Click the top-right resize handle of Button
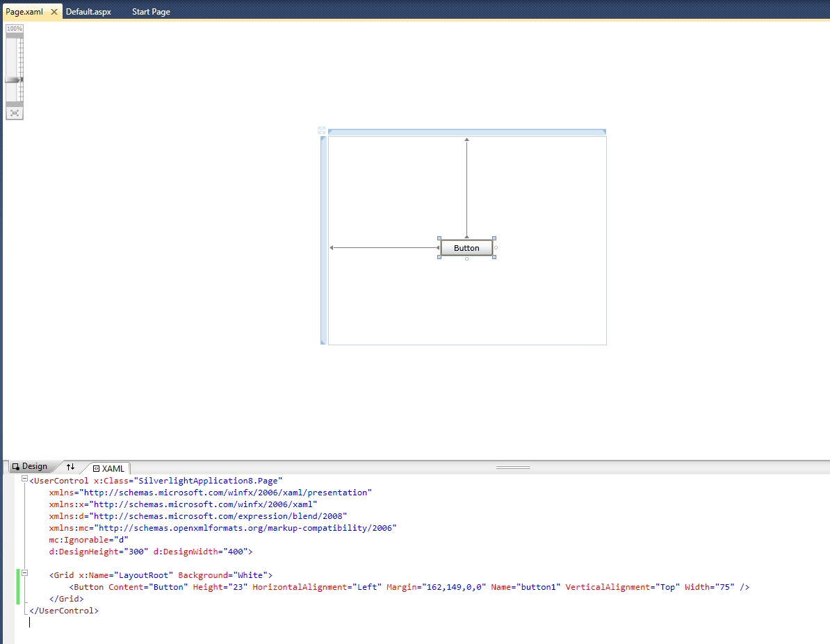830x644 pixels. click(x=494, y=238)
